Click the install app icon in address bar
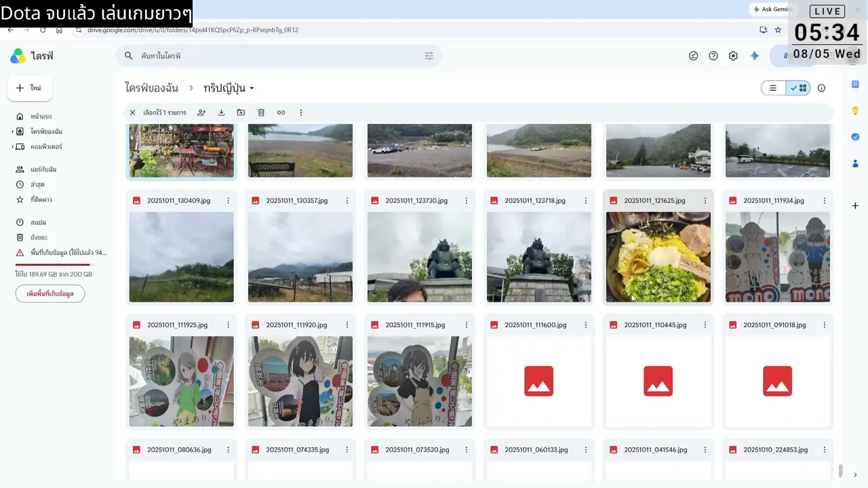This screenshot has width=868, height=488. coord(764,30)
